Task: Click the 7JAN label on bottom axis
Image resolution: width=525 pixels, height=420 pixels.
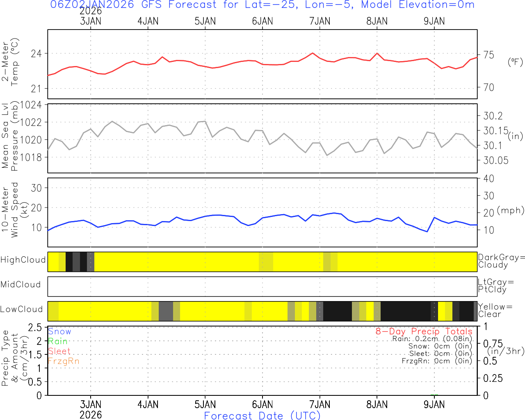Action: tap(320, 405)
